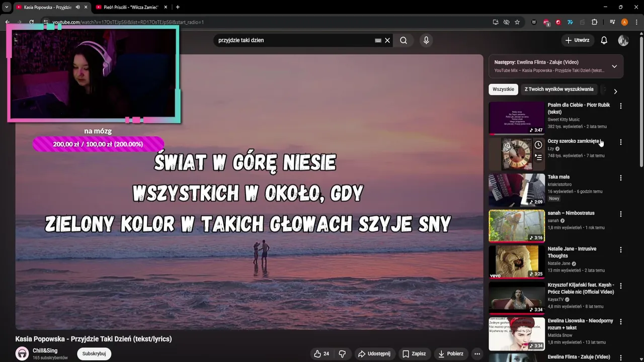This screenshot has height=362, width=644.
Task: Open Natalie Jane Intrusive Thoughts thumbnail
Action: pyautogui.click(x=517, y=262)
